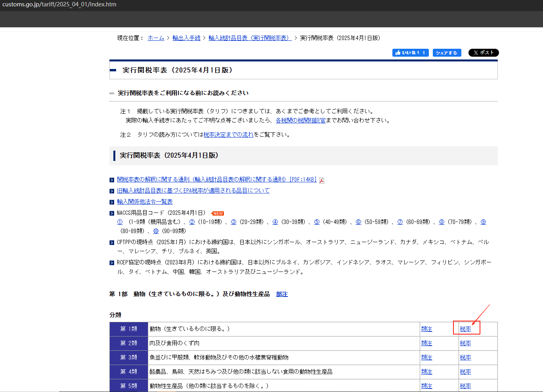Click the PDF icon beside the 通則 link
This screenshot has width=543, height=392.
(x=321, y=180)
